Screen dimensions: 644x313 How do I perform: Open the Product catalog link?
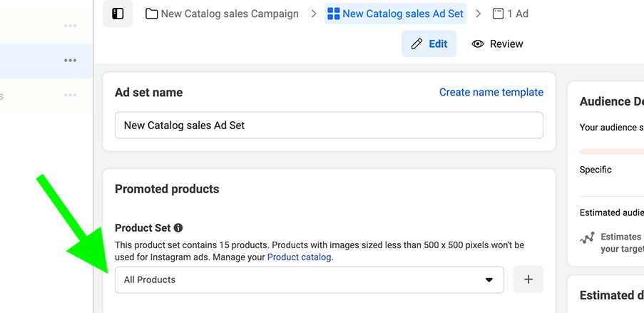pyautogui.click(x=299, y=257)
